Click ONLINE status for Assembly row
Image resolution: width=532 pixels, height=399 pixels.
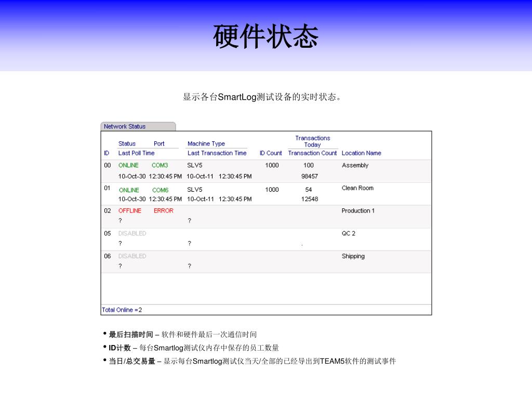coord(128,165)
